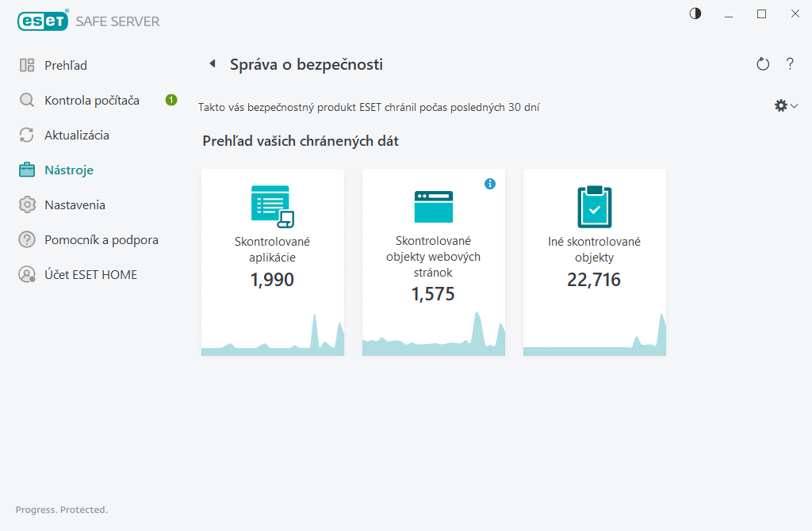The image size is (812, 531).
Task: Open help with the question mark icon
Action: [790, 64]
